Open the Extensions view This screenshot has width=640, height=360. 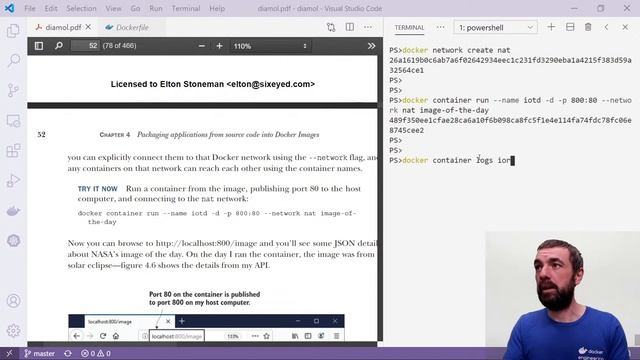[x=13, y=151]
